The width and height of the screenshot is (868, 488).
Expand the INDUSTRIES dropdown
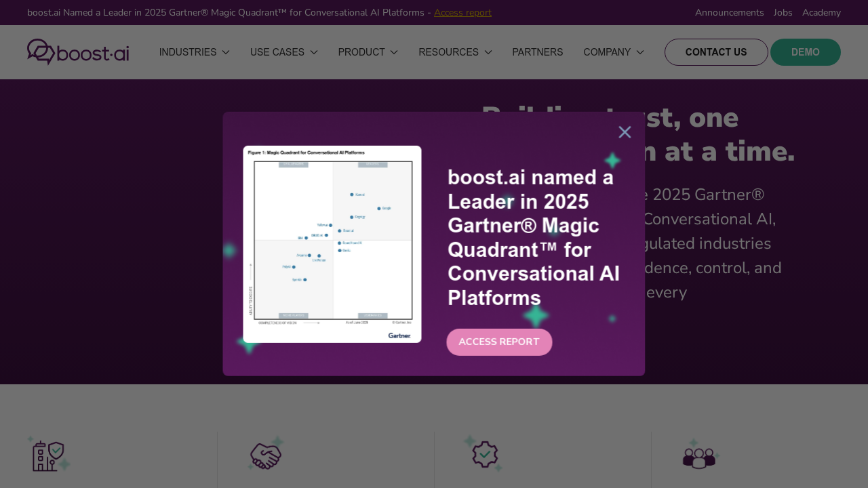point(194,52)
